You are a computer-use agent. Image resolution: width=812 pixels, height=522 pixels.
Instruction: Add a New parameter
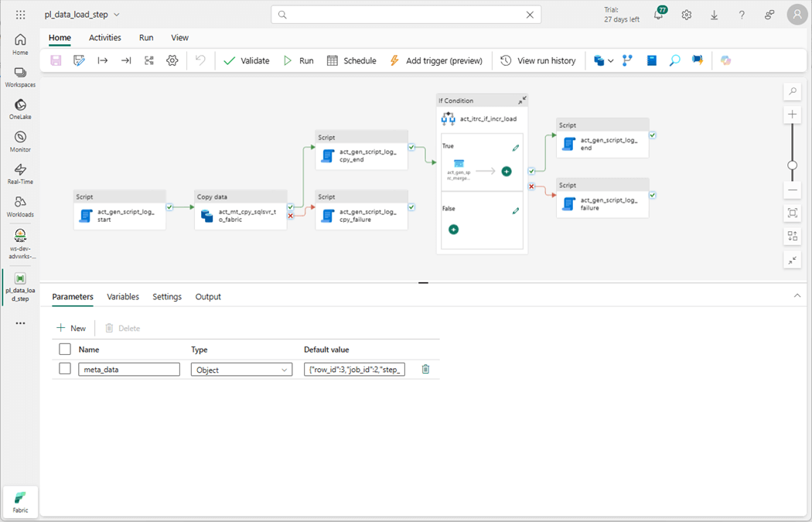71,328
